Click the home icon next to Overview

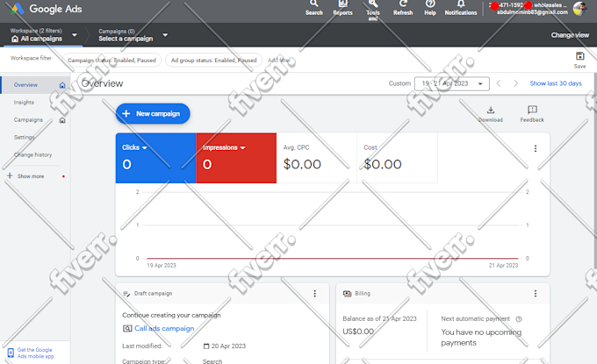click(x=62, y=85)
